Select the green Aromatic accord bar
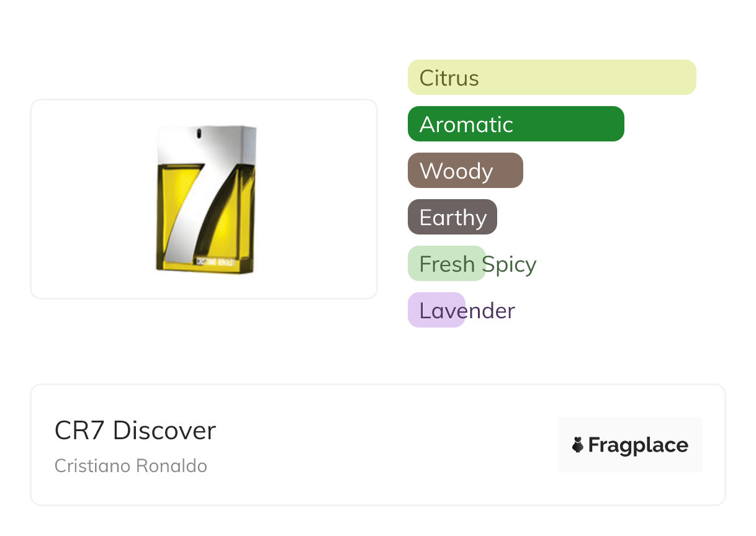The image size is (756, 536). [515, 124]
